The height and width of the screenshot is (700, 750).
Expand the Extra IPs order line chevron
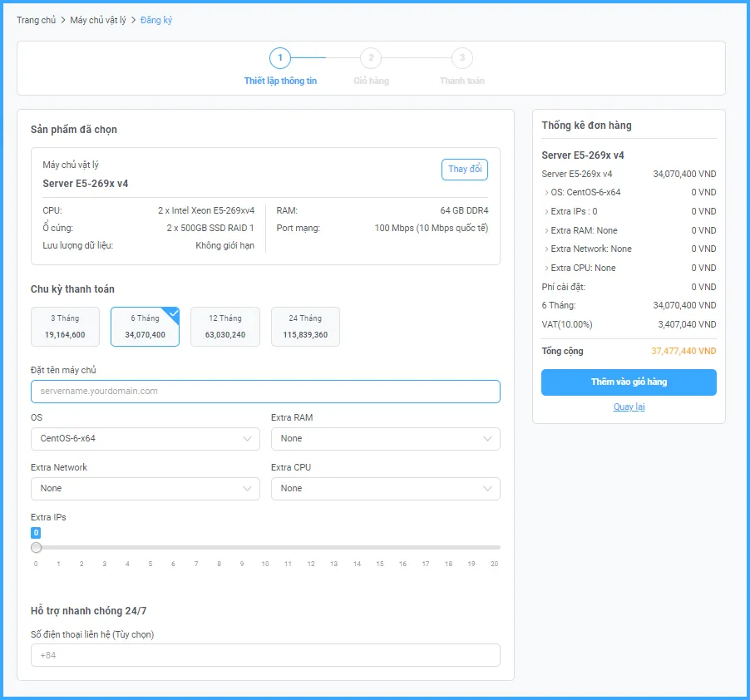[546, 212]
